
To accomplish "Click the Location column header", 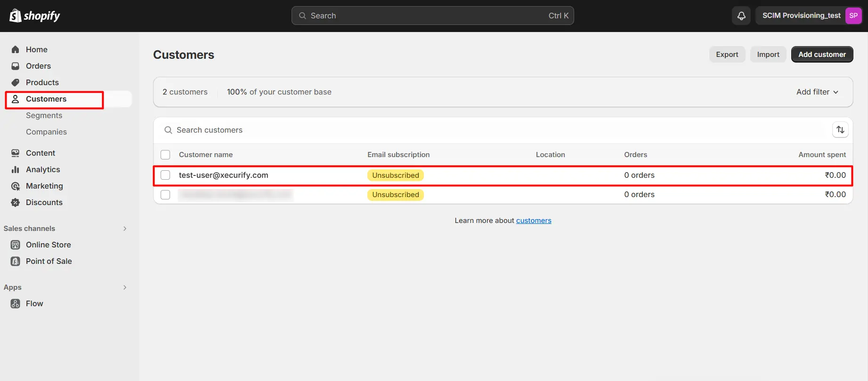I will [x=550, y=155].
